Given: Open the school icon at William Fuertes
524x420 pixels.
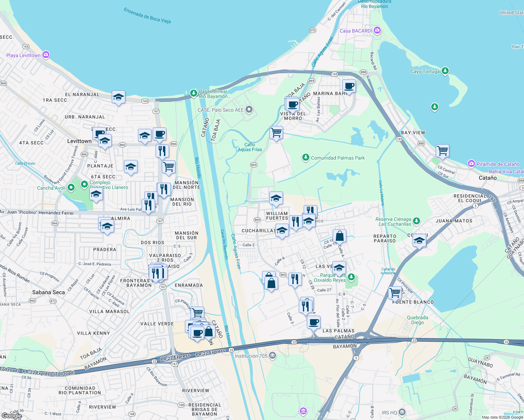Looking at the screenshot, I should click(276, 198).
